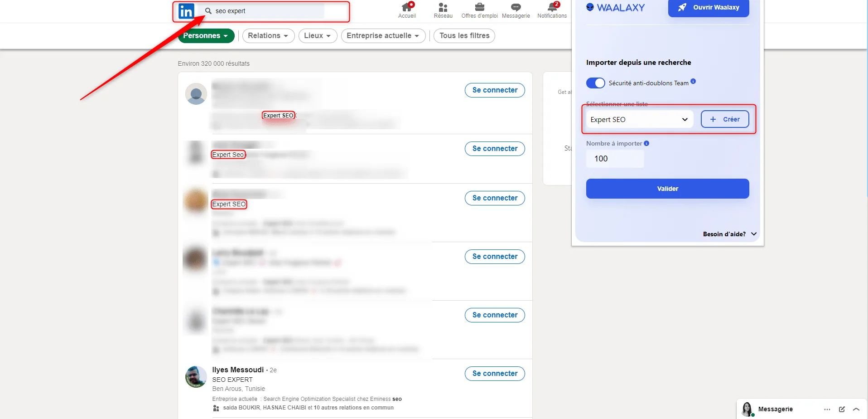Open Entreprise actuelle filter dropdown
This screenshot has width=868, height=419.
[x=383, y=36]
